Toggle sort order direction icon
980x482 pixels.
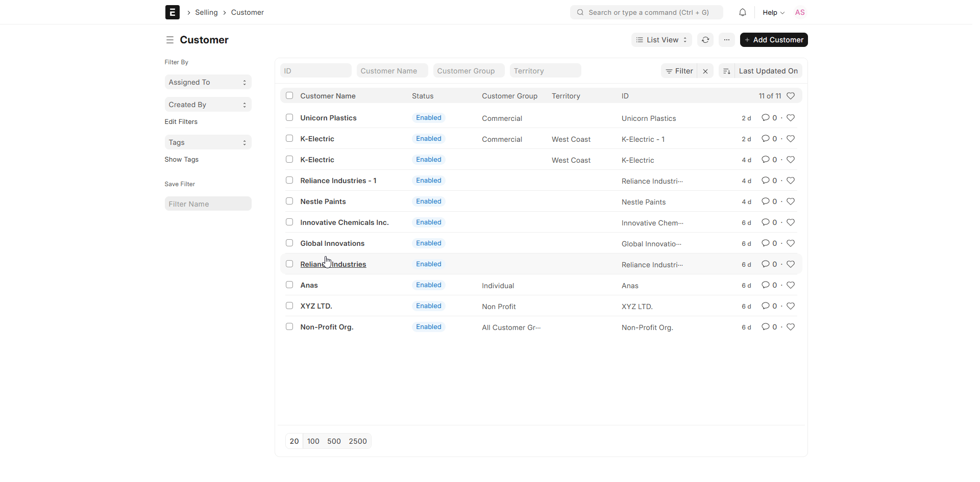pyautogui.click(x=727, y=71)
